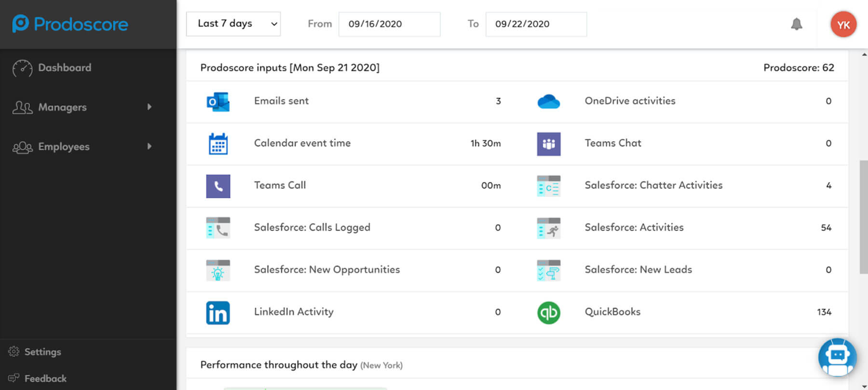Select Employees menu label
868x390 pixels.
point(64,147)
